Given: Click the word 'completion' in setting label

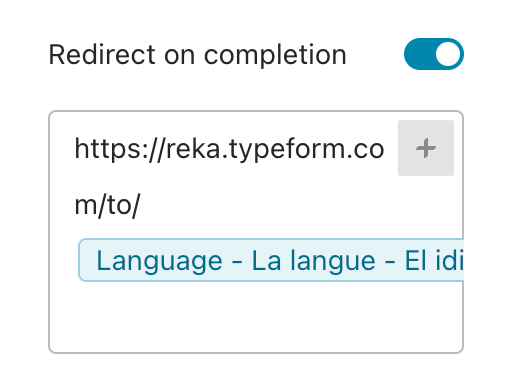Looking at the screenshot, I should (275, 55).
